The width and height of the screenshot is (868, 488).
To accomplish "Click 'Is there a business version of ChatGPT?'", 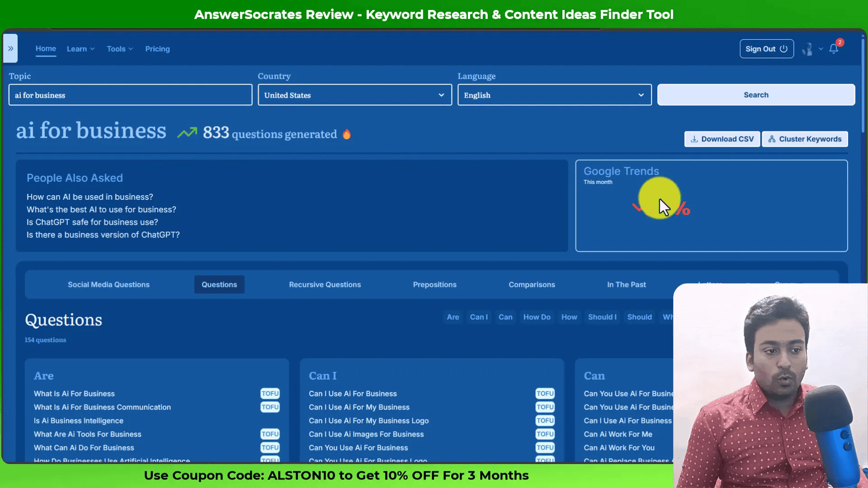I will tap(103, 235).
